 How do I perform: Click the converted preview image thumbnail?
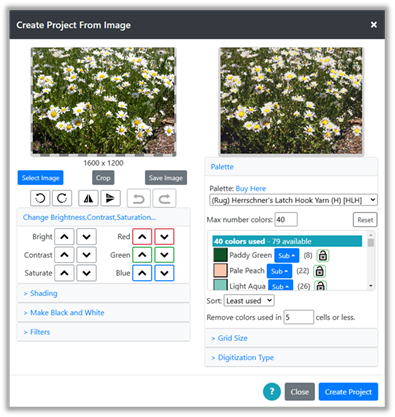291,101
